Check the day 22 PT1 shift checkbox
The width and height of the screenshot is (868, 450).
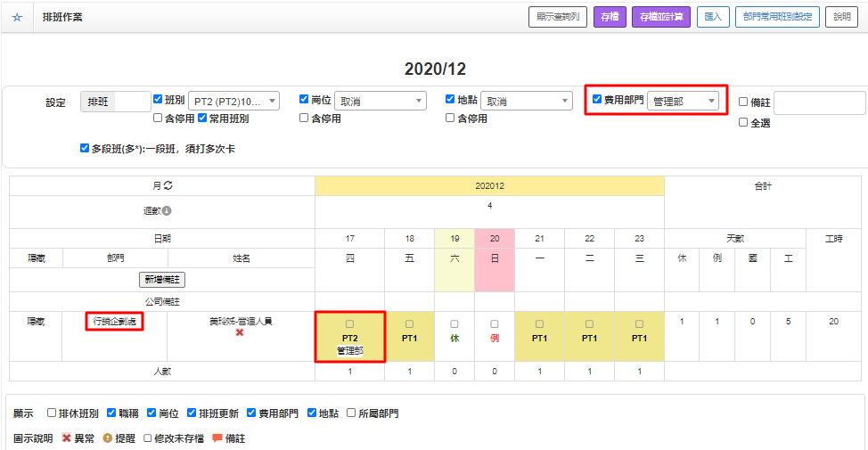[590, 324]
